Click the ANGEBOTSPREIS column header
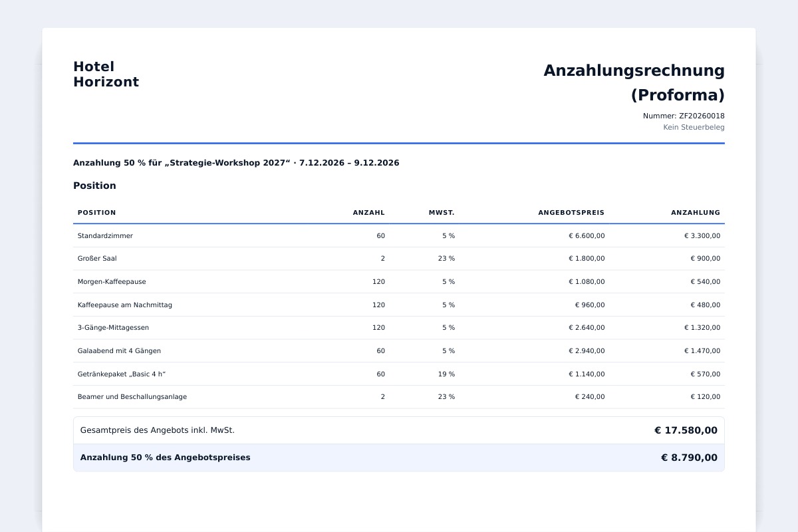 (571, 213)
